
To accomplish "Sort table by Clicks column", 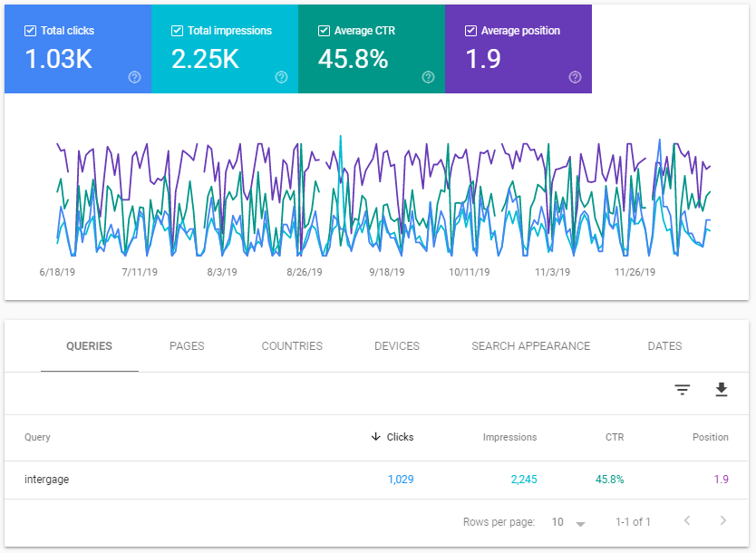I will 393,437.
